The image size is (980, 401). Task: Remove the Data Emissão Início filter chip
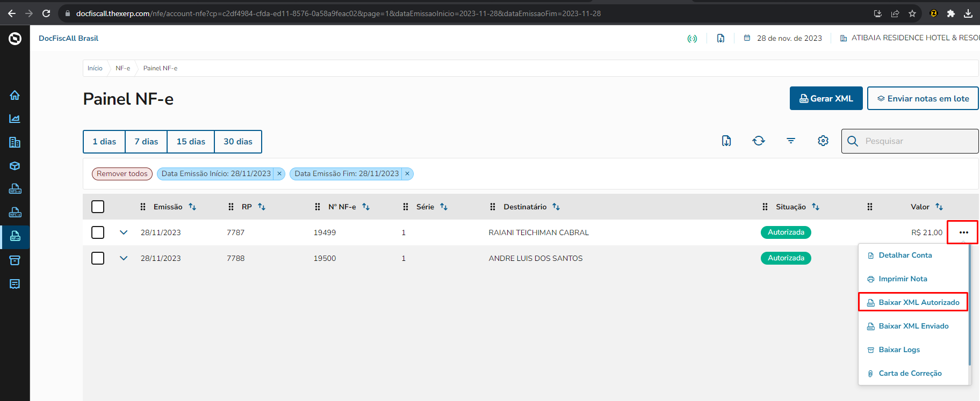pyautogui.click(x=279, y=174)
